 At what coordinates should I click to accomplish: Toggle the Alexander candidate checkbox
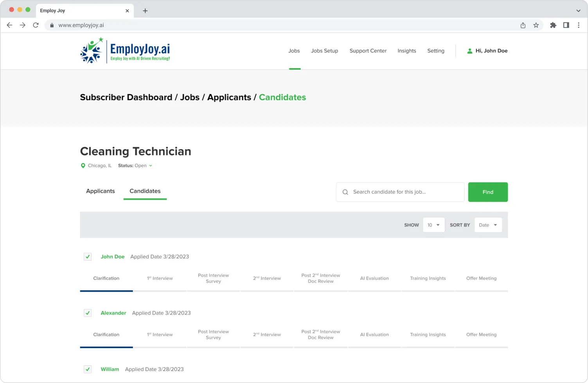pos(88,313)
